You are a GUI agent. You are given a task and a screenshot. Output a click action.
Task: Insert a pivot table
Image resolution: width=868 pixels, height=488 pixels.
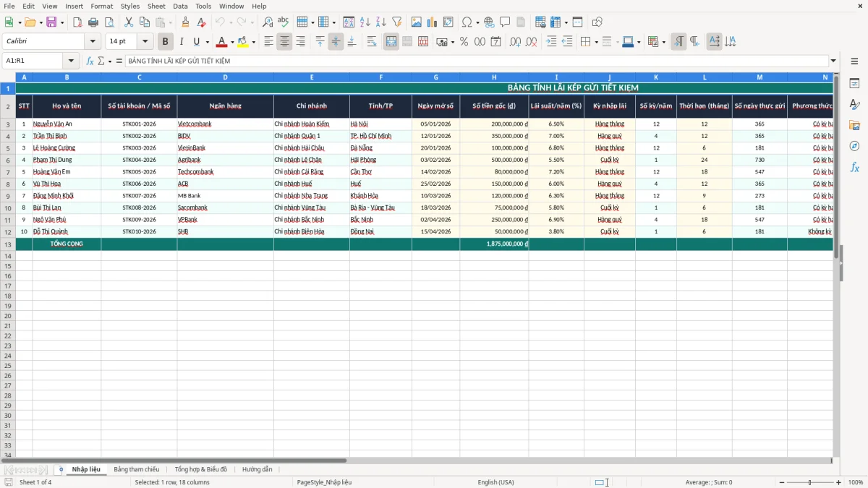point(448,22)
